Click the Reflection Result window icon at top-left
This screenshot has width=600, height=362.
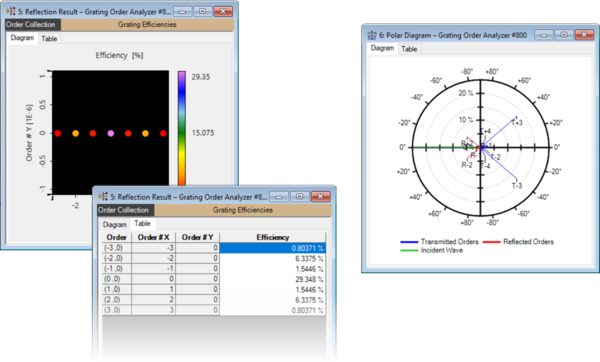point(11,11)
